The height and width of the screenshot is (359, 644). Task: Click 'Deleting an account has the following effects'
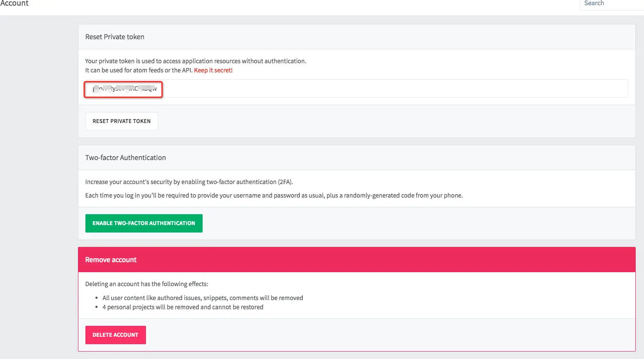(x=147, y=284)
